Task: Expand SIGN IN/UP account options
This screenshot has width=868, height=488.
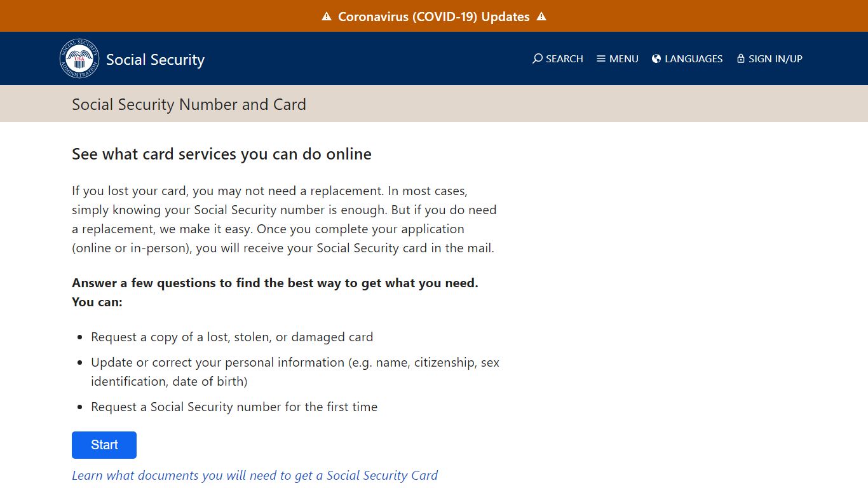Action: (770, 58)
